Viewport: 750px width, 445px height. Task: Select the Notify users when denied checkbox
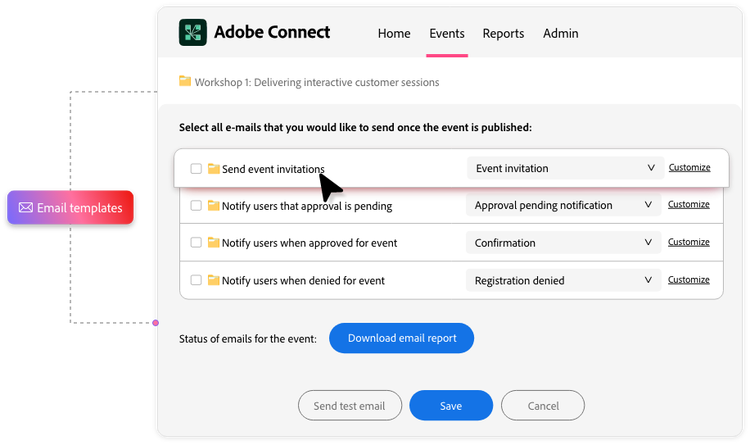[196, 281]
